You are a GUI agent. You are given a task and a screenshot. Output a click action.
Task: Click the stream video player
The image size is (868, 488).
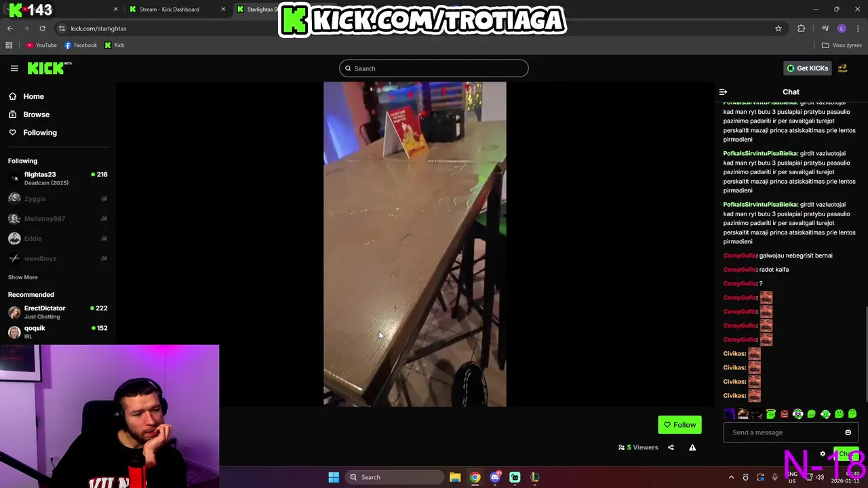click(x=414, y=244)
